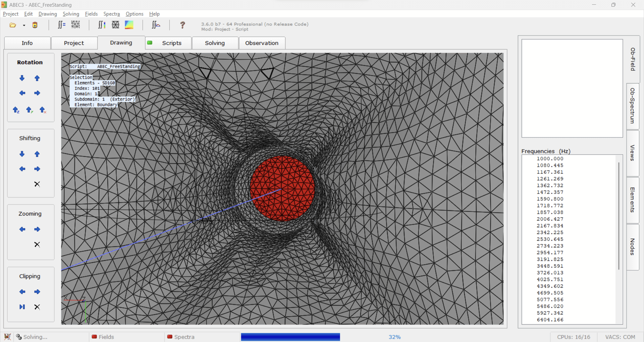Click the red selected circular mesh element
This screenshot has width=644, height=342.
[282, 188]
